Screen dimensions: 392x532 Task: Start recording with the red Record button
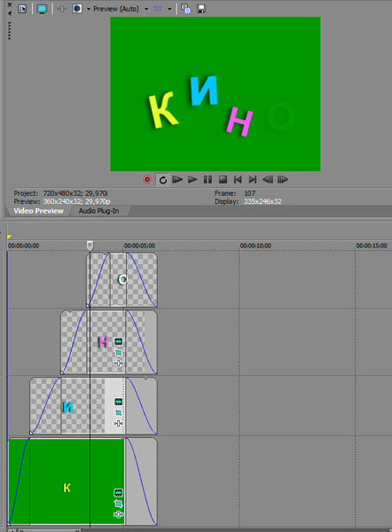[147, 179]
